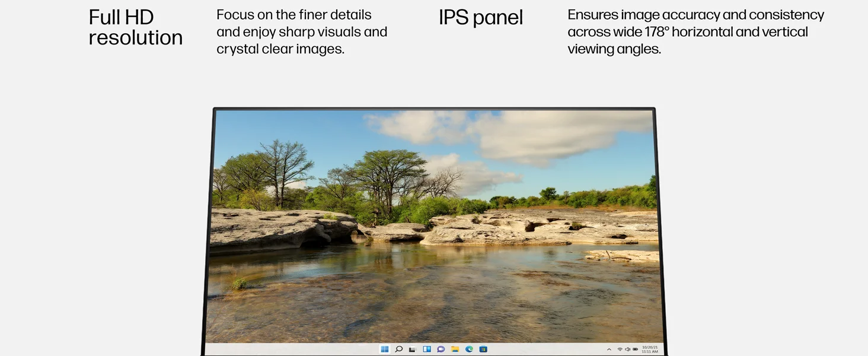Open the Widgets panel icon

[427, 349]
